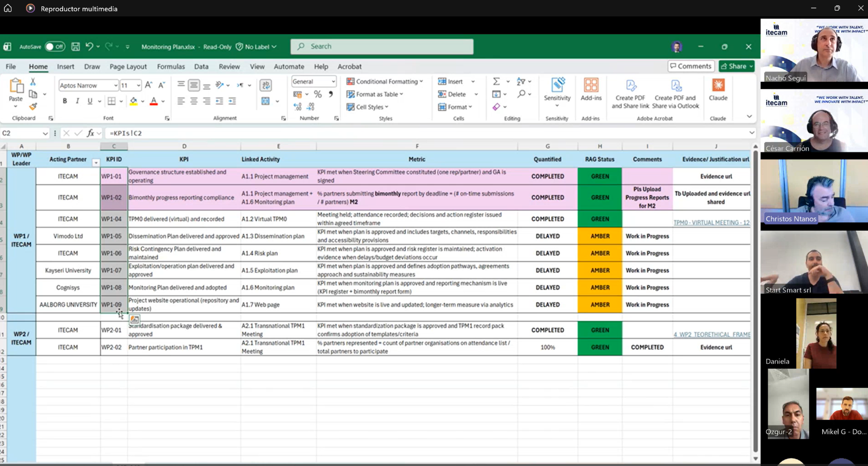
Task: Click the Comments button
Action: click(691, 66)
